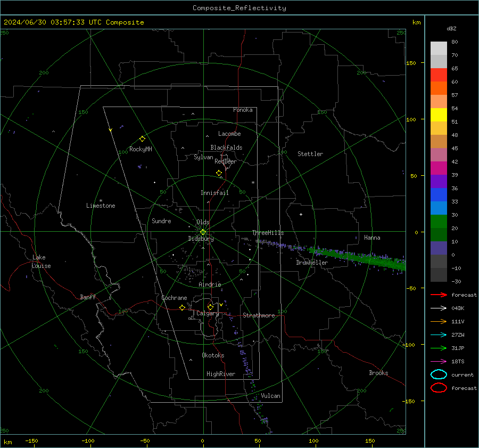Click the Ponoka city label

(x=243, y=110)
